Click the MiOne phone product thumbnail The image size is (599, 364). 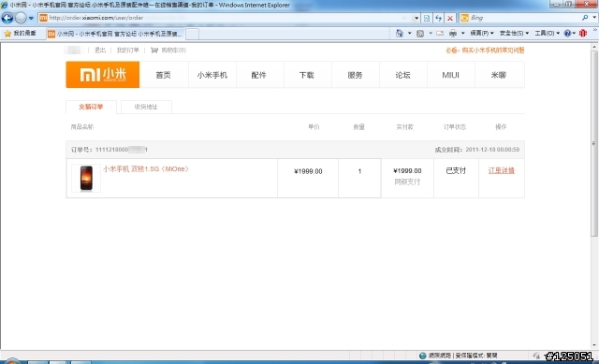point(86,178)
